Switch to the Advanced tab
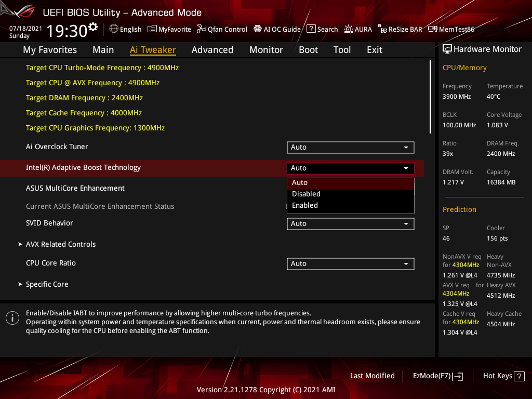532x399 pixels. coord(212,49)
